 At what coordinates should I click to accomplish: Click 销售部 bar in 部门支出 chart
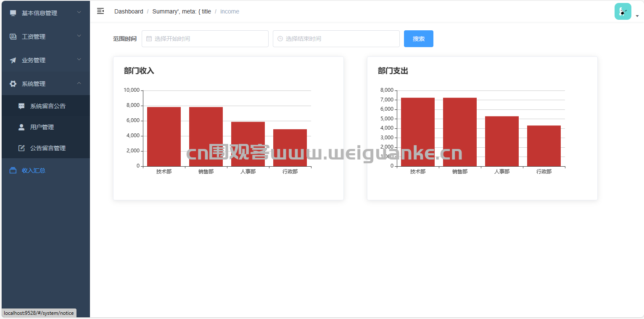pyautogui.click(x=460, y=132)
